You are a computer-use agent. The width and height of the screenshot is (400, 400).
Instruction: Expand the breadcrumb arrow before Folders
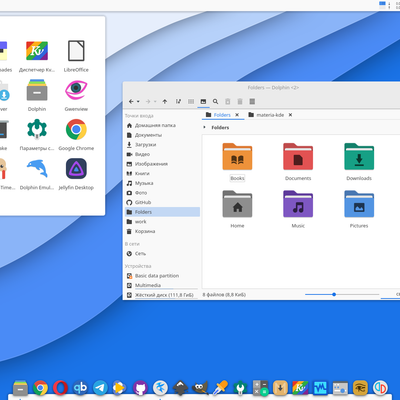click(x=204, y=127)
